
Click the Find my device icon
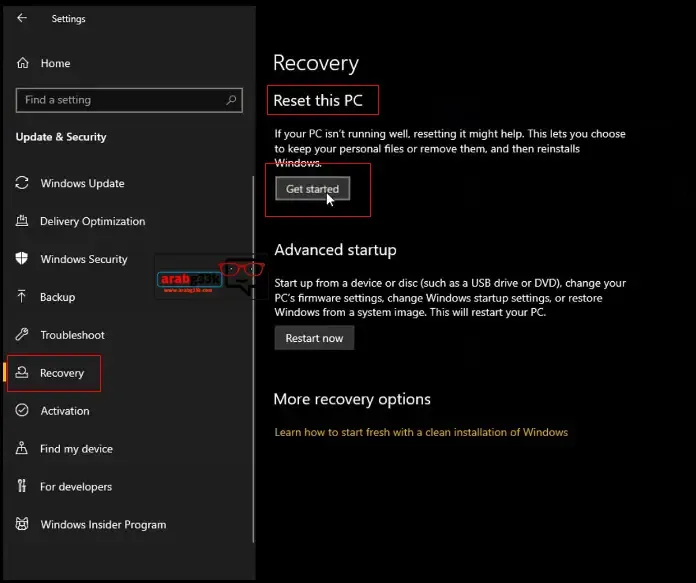22,448
